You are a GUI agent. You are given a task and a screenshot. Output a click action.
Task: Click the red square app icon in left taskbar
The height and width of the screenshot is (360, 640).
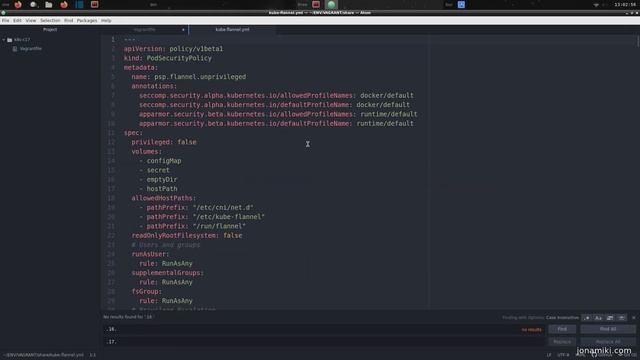click(95, 5)
